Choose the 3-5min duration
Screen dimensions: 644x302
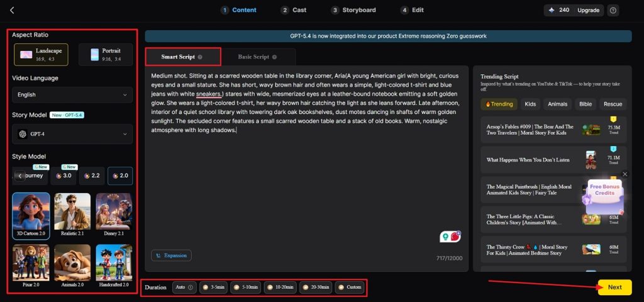214,288
